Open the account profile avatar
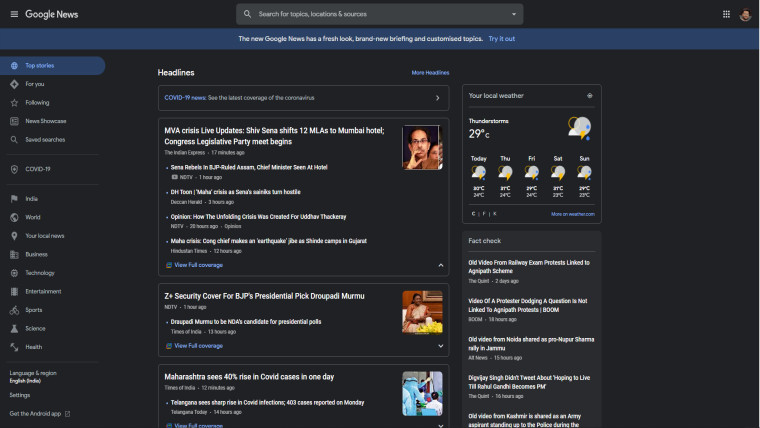 click(x=745, y=15)
